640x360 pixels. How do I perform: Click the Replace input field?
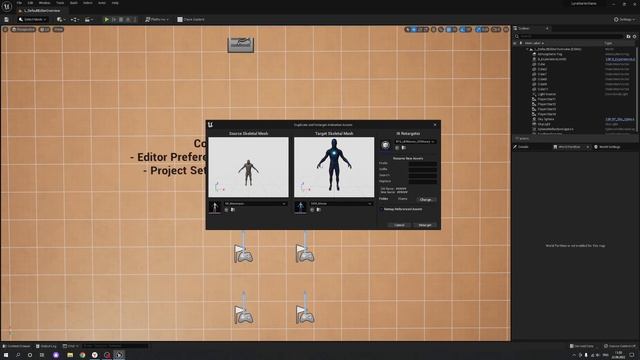422,181
